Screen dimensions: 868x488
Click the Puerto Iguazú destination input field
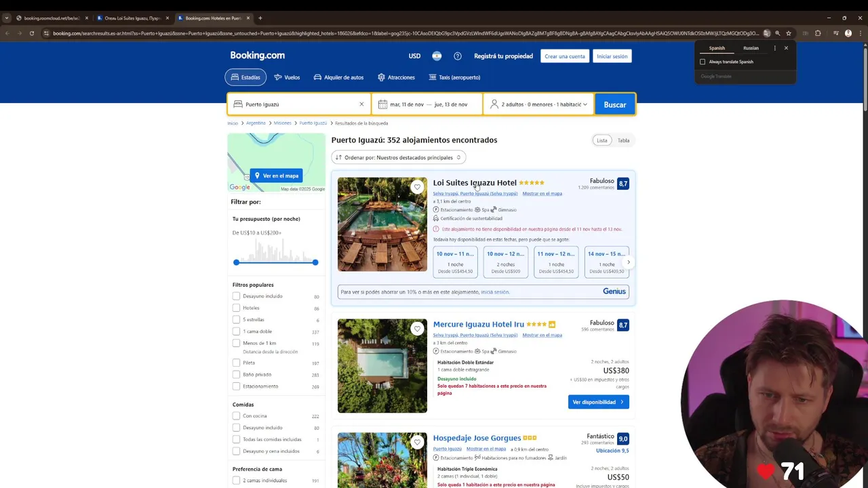click(x=300, y=104)
